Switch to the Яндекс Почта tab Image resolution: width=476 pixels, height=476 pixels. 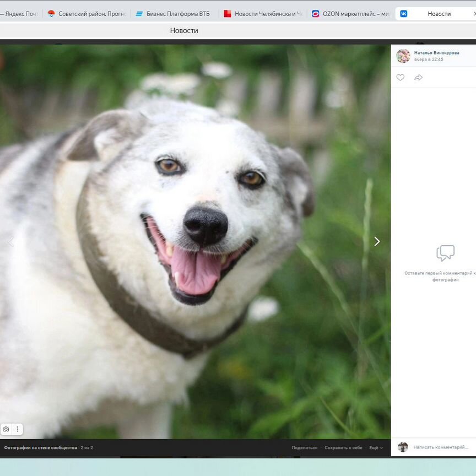point(21,14)
